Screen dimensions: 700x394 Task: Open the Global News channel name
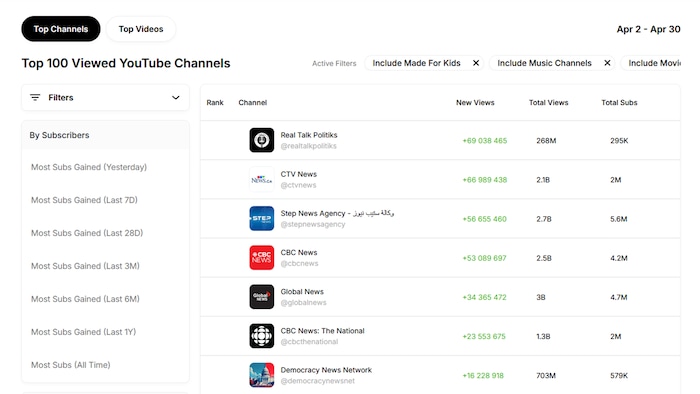pos(302,292)
